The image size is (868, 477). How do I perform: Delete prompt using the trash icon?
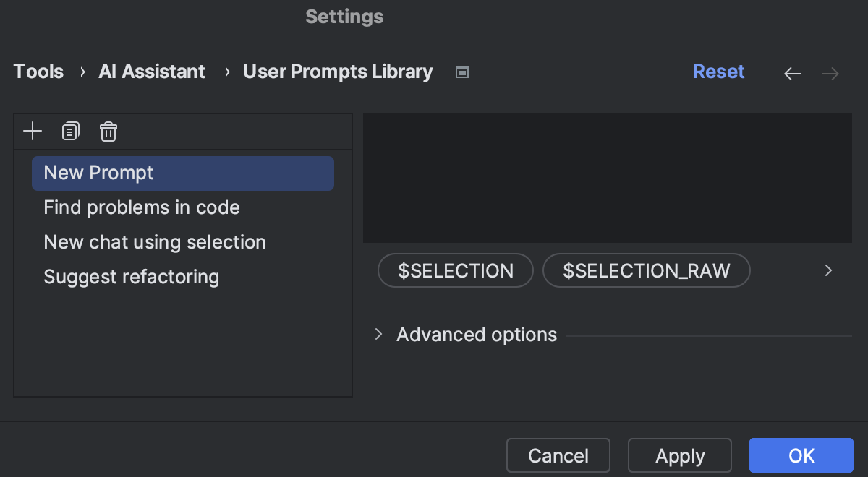[108, 132]
